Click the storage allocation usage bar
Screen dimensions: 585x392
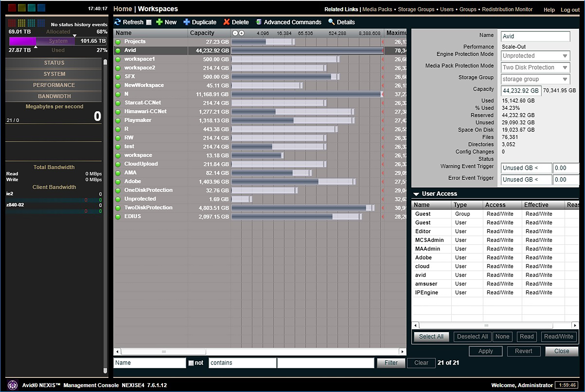tap(57, 41)
